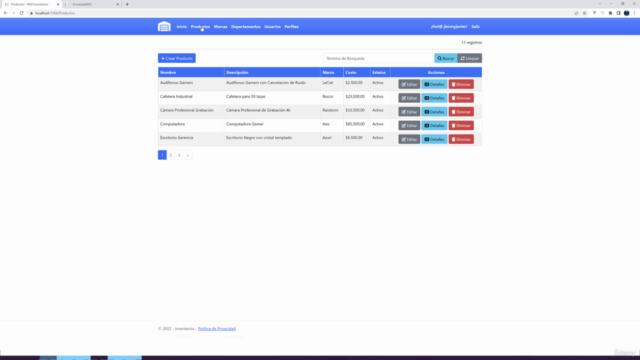Open the Productos menu item
Screen dimensions: 640x360
[200, 27]
